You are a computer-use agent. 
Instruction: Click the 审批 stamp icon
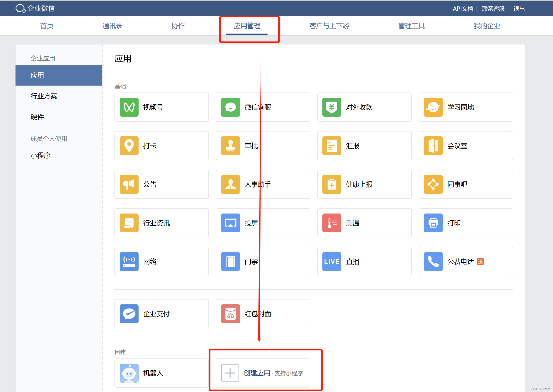click(x=230, y=146)
